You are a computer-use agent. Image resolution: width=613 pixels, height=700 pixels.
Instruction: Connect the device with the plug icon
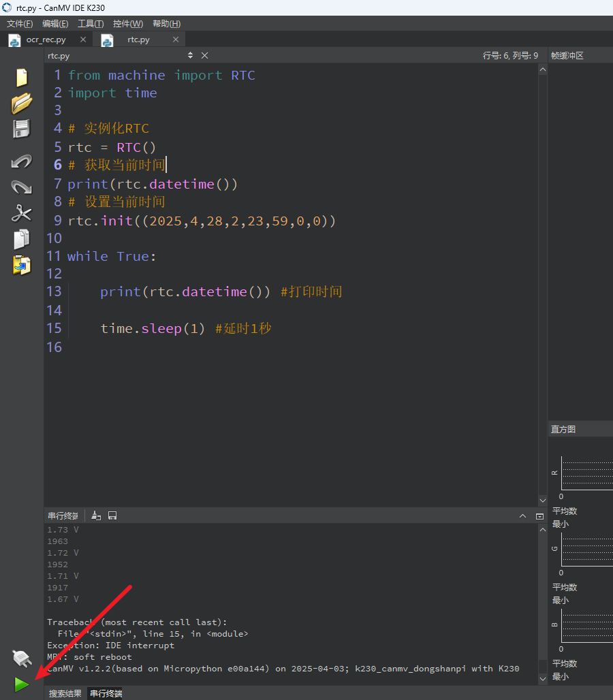pyautogui.click(x=21, y=658)
